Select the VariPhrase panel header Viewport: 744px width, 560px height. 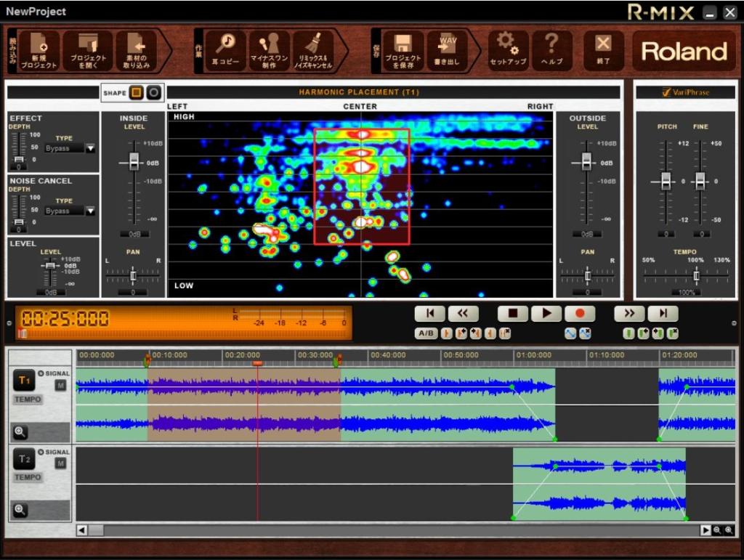click(686, 92)
